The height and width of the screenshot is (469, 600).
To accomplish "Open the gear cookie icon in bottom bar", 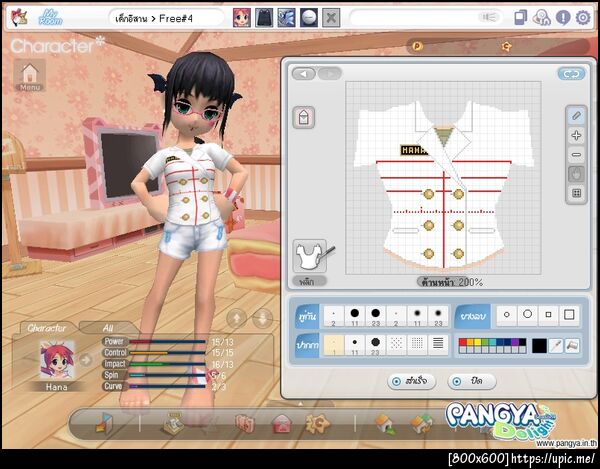I will pos(318,423).
